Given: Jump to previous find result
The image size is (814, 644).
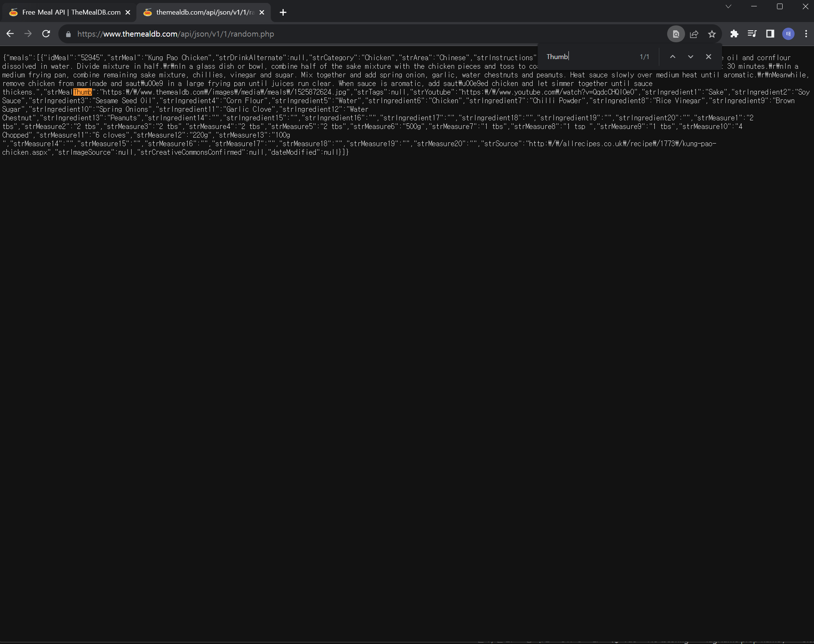Looking at the screenshot, I should (672, 56).
